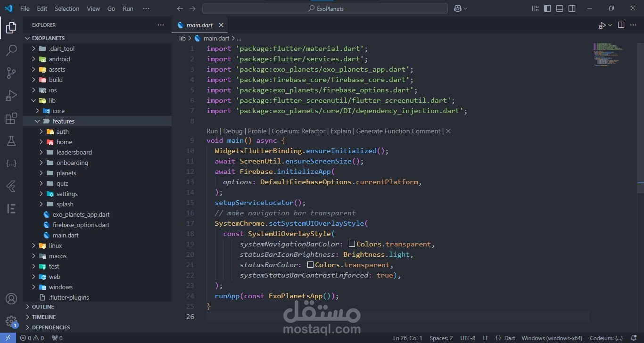Click the code minimap preview
This screenshot has height=343, width=644.
(608, 54)
